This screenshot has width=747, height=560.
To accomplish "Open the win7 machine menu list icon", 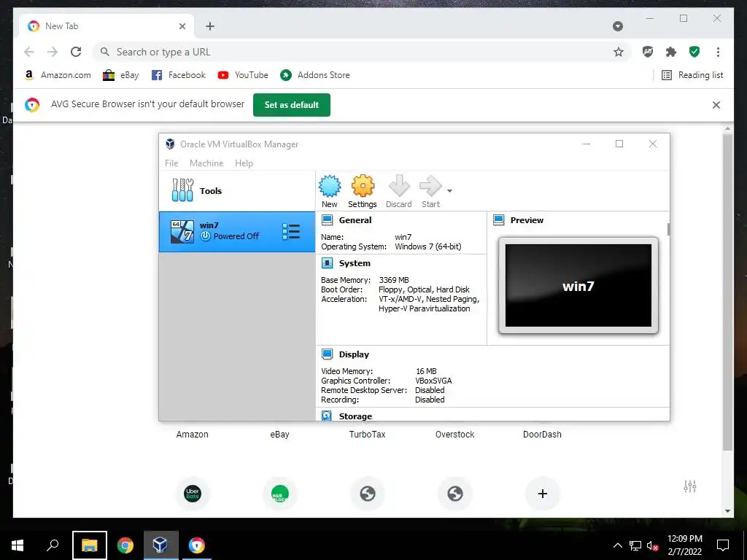I will [291, 232].
